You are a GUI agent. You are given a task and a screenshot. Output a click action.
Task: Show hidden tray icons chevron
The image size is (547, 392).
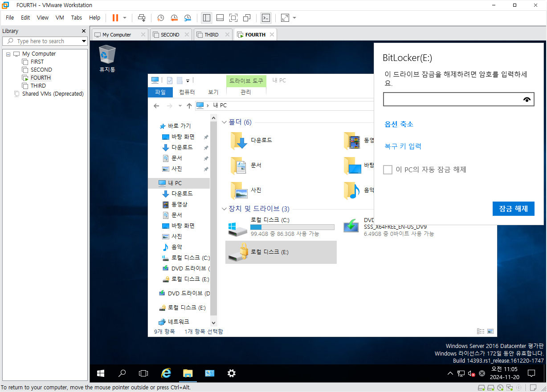450,373
